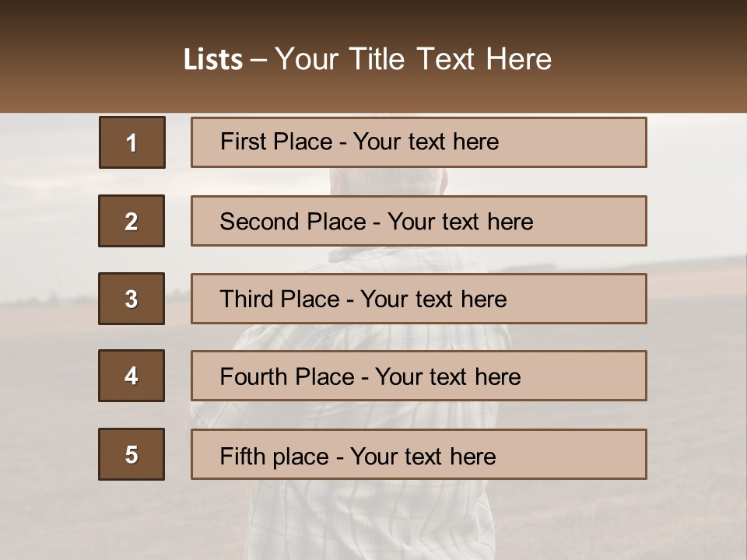Click the First Place text bar

tap(419, 142)
